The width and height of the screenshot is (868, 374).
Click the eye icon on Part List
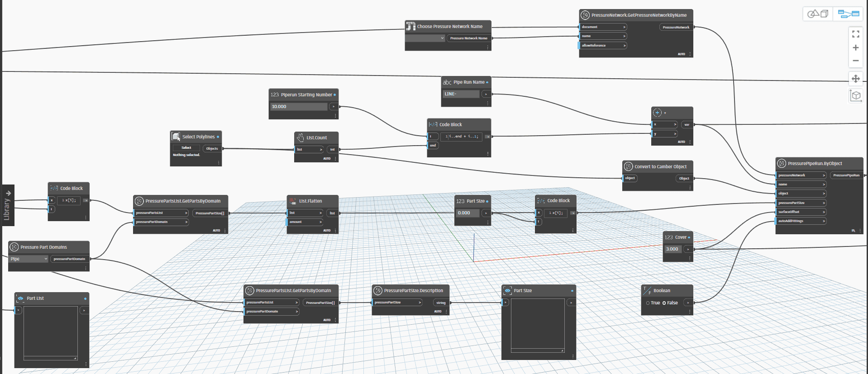coord(20,298)
